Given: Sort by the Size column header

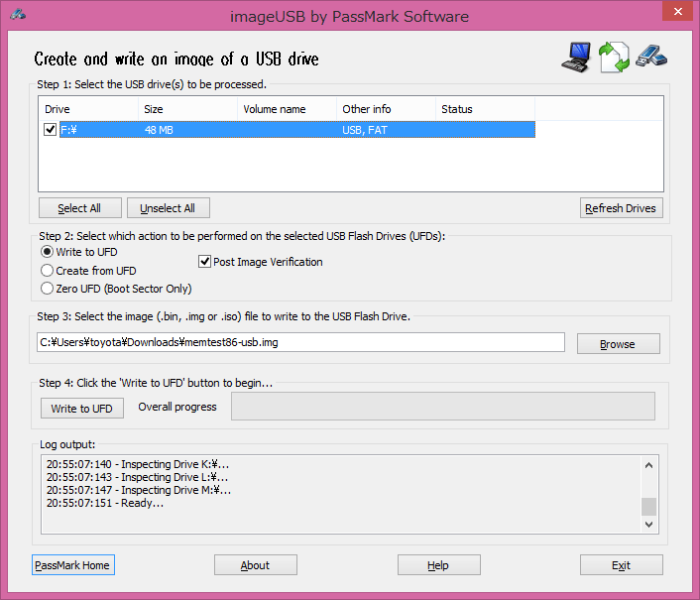Looking at the screenshot, I should 188,109.
